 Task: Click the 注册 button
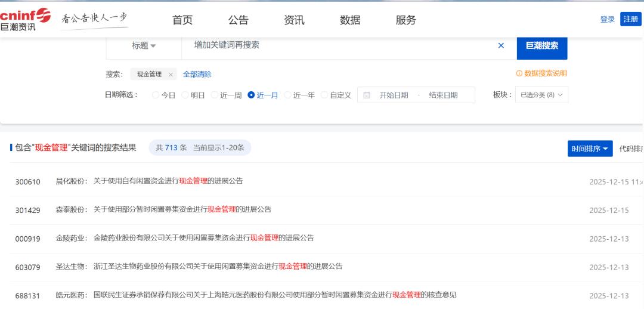tap(630, 19)
